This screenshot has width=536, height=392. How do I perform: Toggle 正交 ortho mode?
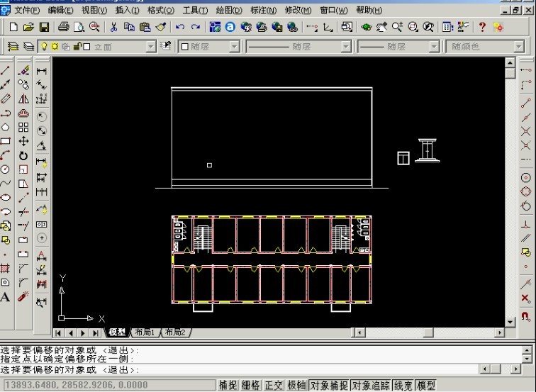click(x=274, y=385)
